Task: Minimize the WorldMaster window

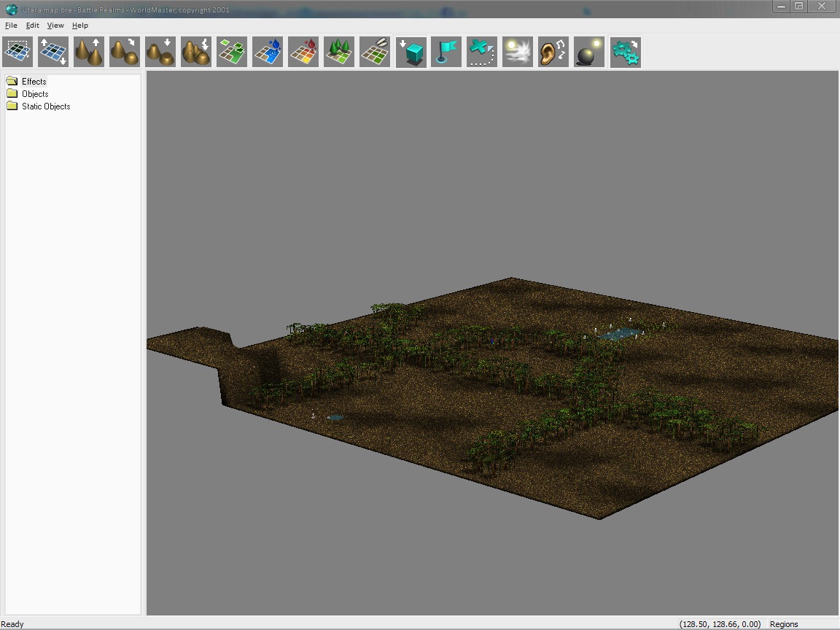Action: pos(781,7)
